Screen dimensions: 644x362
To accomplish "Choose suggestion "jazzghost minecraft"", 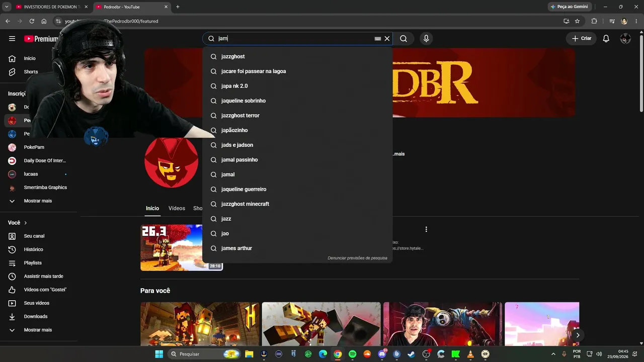I will (x=297, y=204).
